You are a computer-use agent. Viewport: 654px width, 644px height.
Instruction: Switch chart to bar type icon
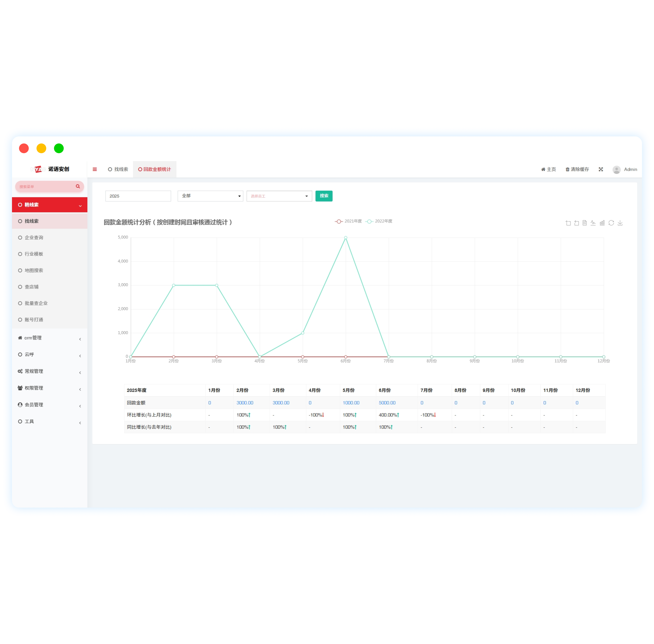click(x=602, y=223)
